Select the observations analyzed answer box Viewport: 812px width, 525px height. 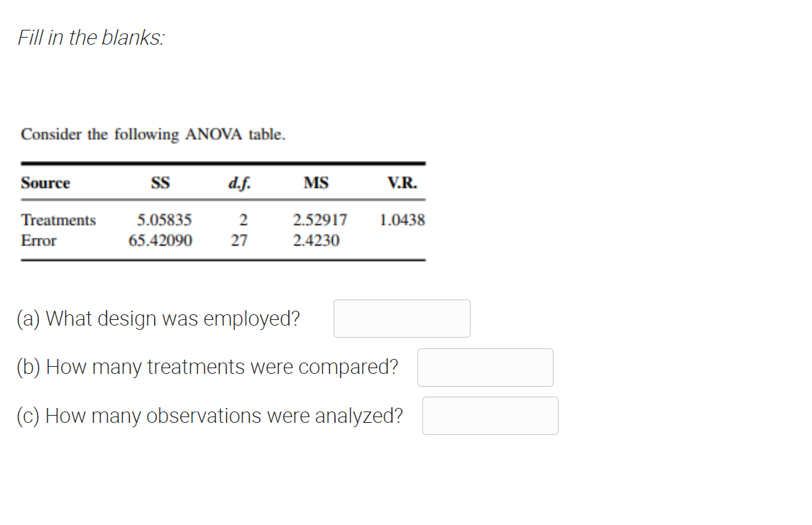coord(490,416)
